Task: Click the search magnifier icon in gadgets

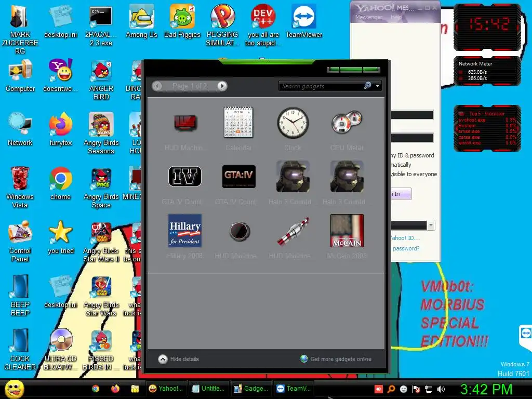Action: (367, 86)
